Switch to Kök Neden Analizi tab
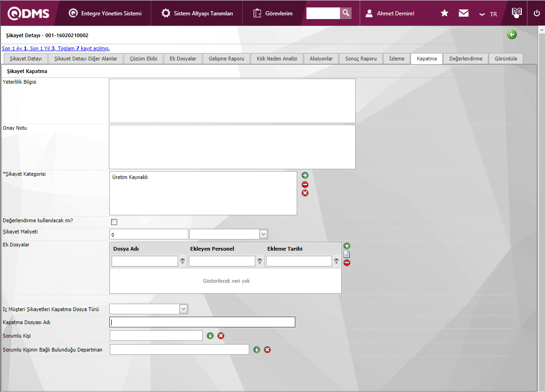This screenshot has width=545, height=392. 277,59
